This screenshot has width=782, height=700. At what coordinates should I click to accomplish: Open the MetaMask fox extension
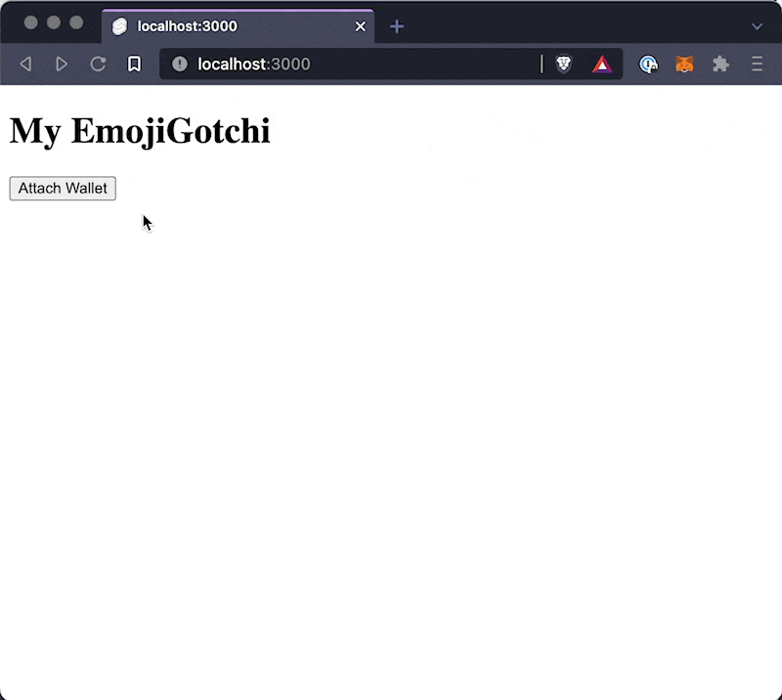pyautogui.click(x=684, y=64)
